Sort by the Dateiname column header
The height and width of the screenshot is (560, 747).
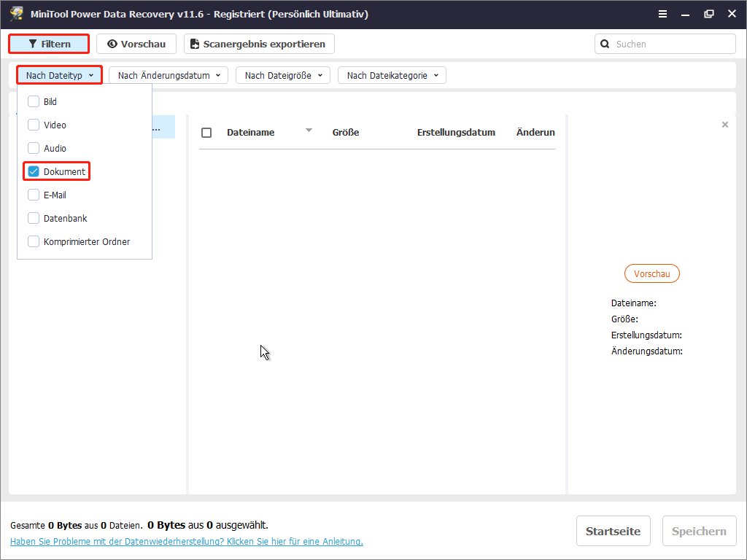(x=251, y=133)
